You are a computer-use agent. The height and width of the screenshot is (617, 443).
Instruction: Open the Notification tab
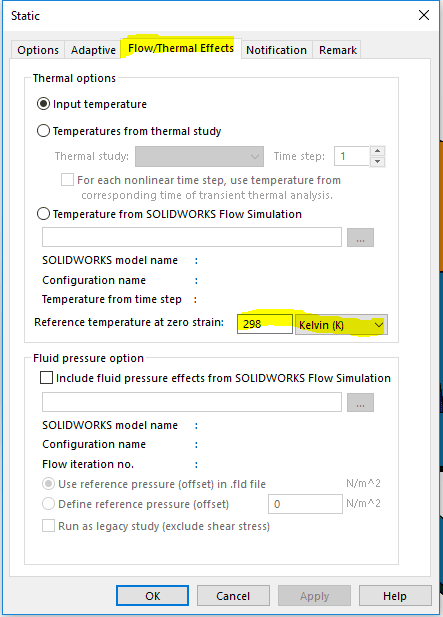tap(276, 50)
